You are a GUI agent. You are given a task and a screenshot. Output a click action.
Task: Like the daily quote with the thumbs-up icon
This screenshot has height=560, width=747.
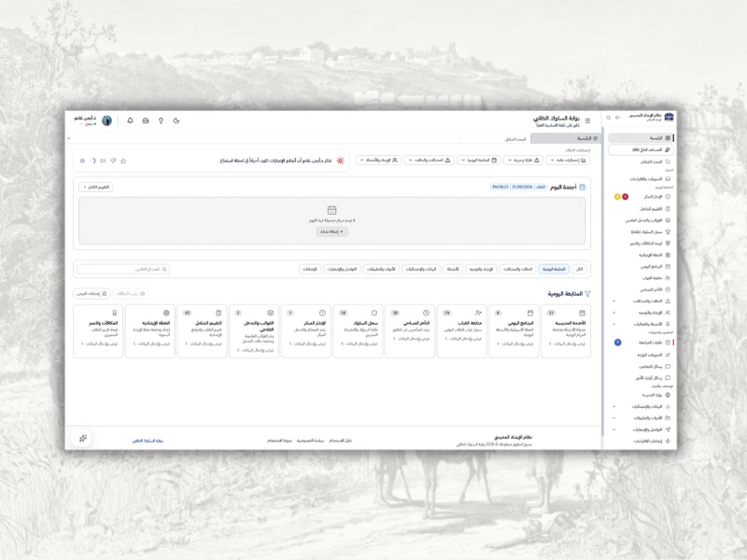(x=123, y=161)
